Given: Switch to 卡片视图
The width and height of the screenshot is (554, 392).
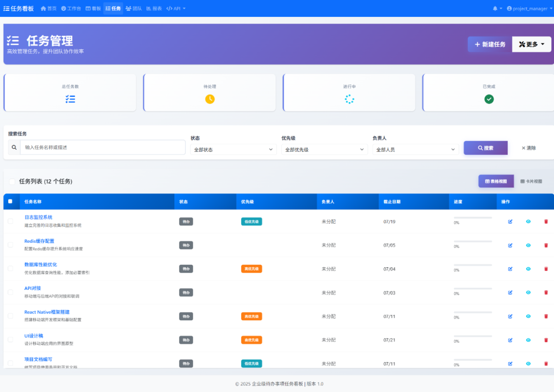Looking at the screenshot, I should point(531,181).
